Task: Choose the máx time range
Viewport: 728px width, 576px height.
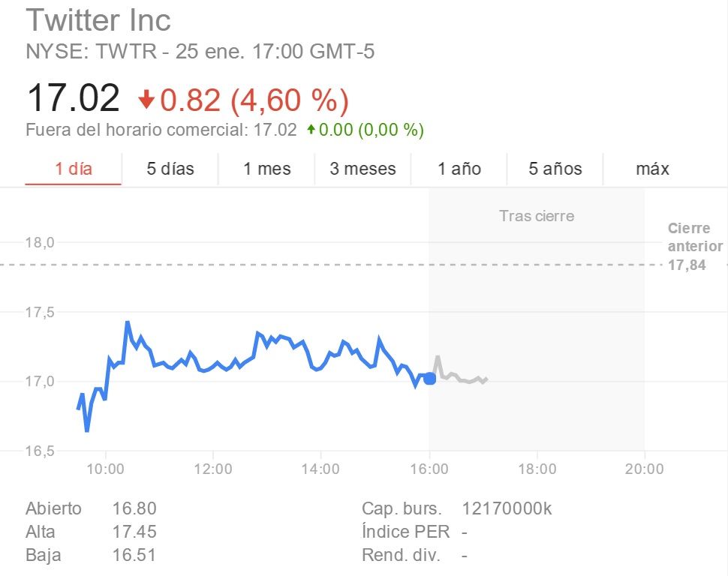Action: pos(652,169)
